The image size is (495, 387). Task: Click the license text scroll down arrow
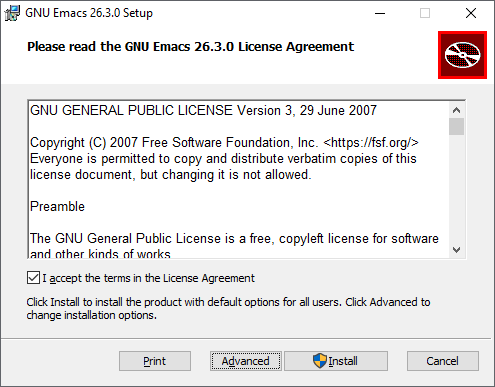(456, 250)
